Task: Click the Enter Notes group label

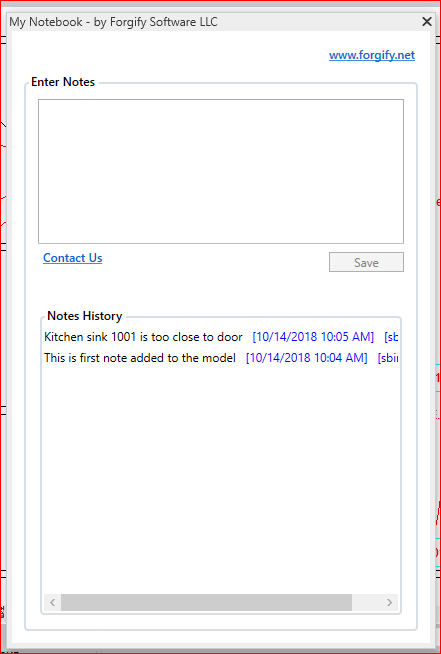Action: coord(63,82)
